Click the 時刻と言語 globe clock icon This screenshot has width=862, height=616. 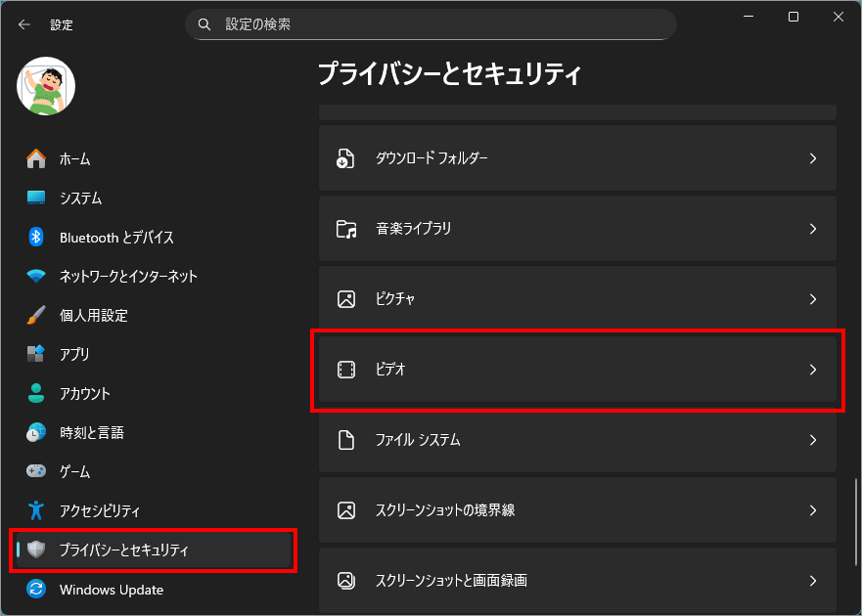point(36,432)
